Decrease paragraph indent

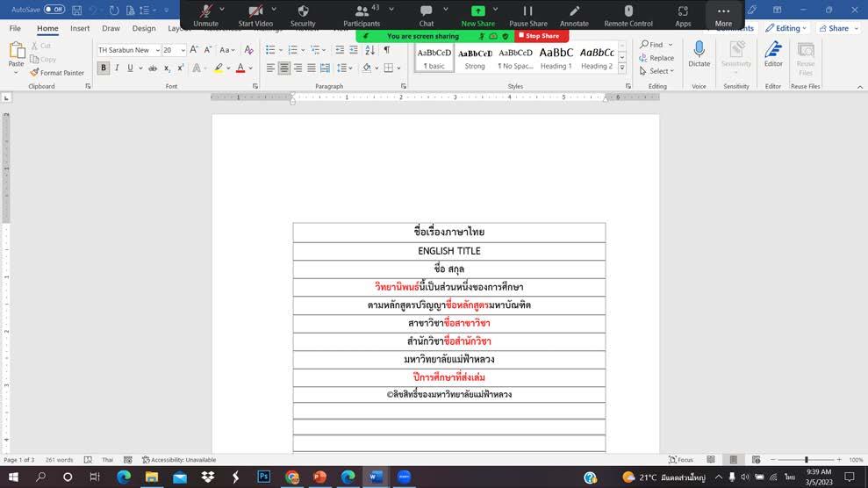[x=340, y=50]
